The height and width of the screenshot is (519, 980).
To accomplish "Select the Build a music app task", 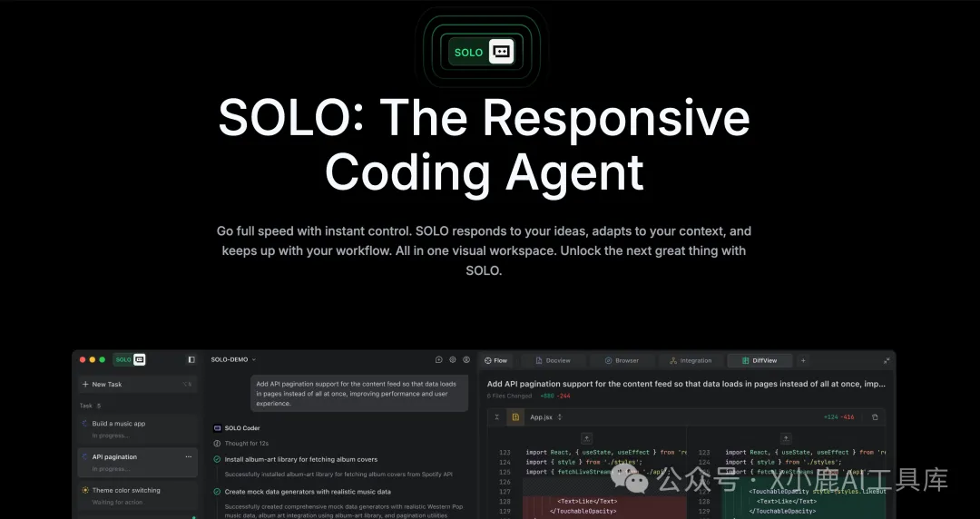I will 138,429.
